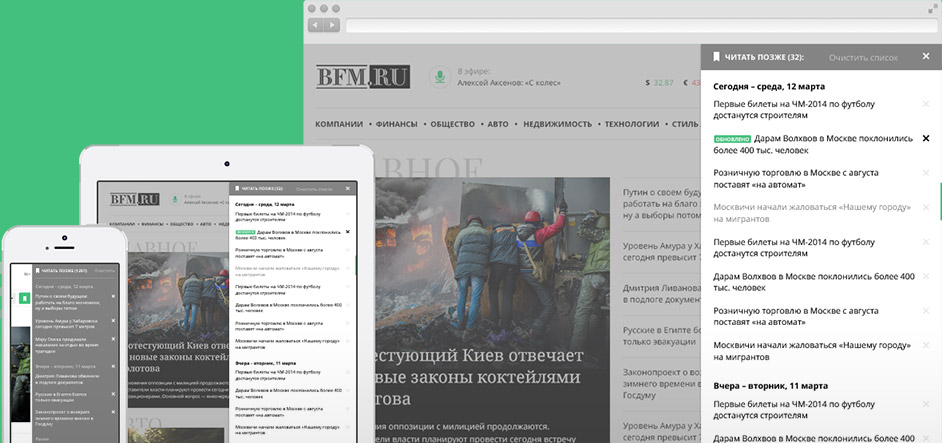
Task: Open headline about Киев отвечает in browser page
Action: [x=478, y=377]
